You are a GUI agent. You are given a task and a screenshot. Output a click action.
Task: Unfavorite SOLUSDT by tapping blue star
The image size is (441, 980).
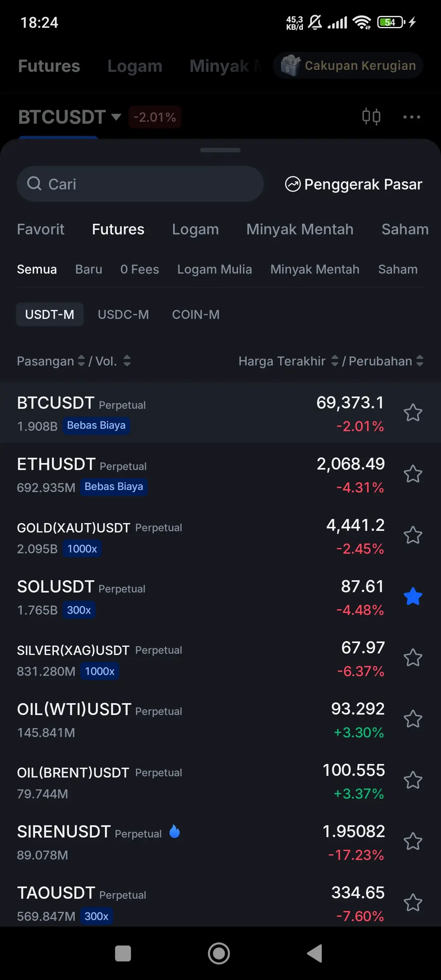(413, 597)
